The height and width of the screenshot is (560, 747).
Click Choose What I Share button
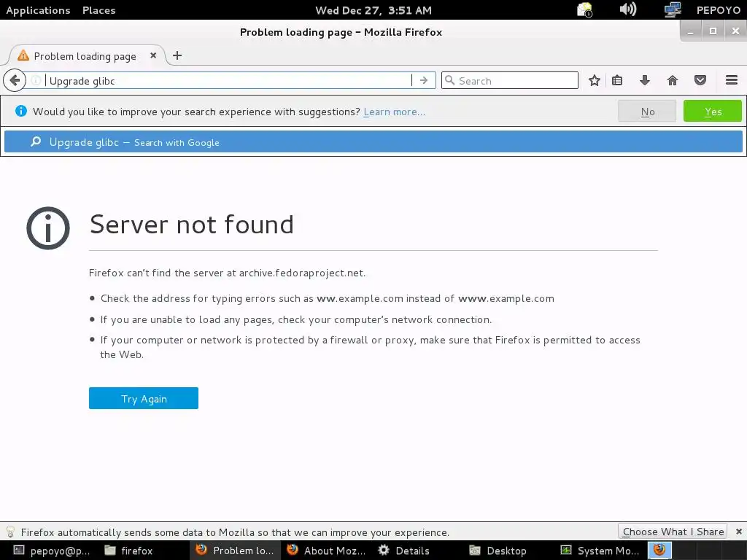(x=673, y=532)
